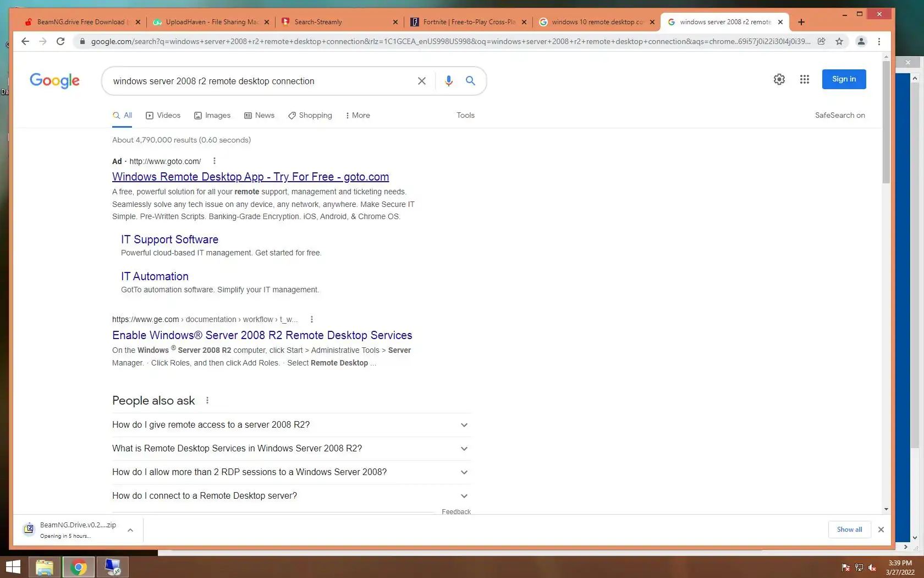This screenshot has height=578, width=924.
Task: Open the Chrome profile avatar icon
Action: 861,41
